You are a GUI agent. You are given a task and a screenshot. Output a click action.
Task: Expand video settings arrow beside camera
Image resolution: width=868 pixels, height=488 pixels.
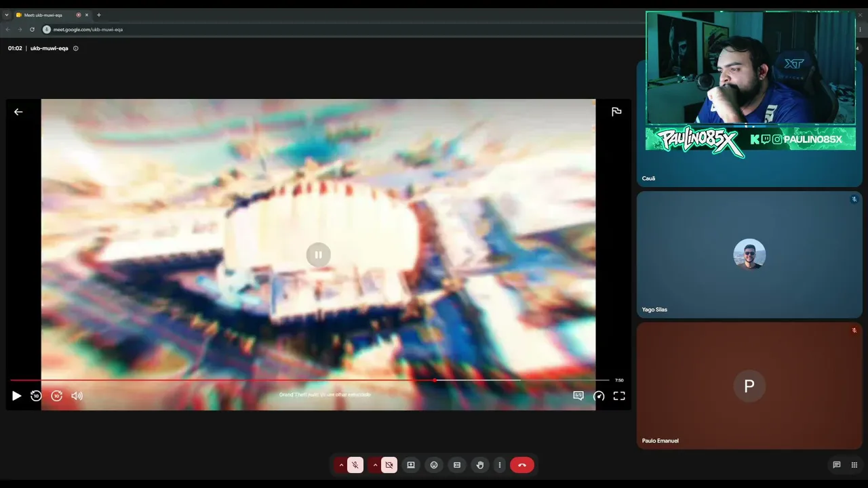[x=375, y=465]
